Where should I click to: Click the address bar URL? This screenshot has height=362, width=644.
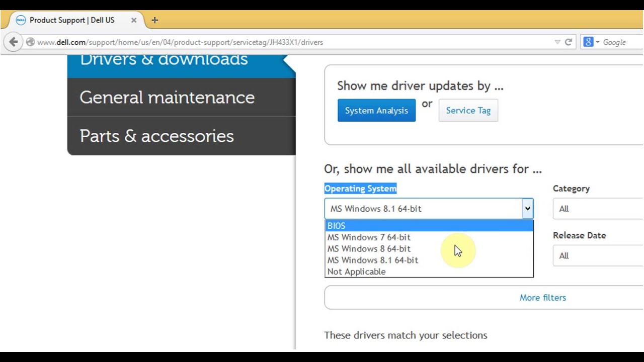180,42
